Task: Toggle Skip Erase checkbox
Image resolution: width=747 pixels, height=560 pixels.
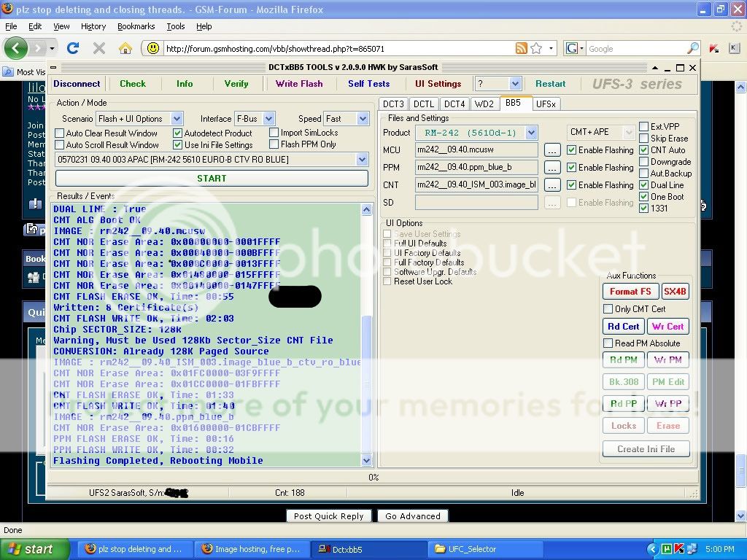Action: 643,138
